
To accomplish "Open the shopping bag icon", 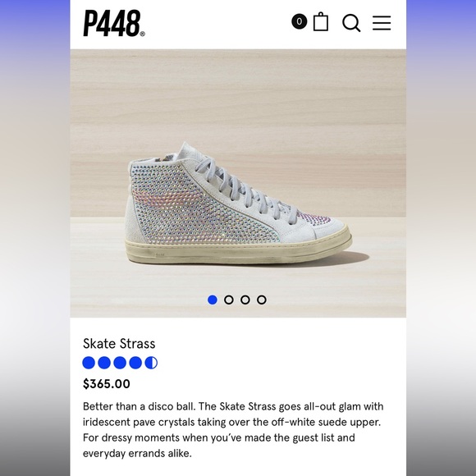I will coord(321,21).
